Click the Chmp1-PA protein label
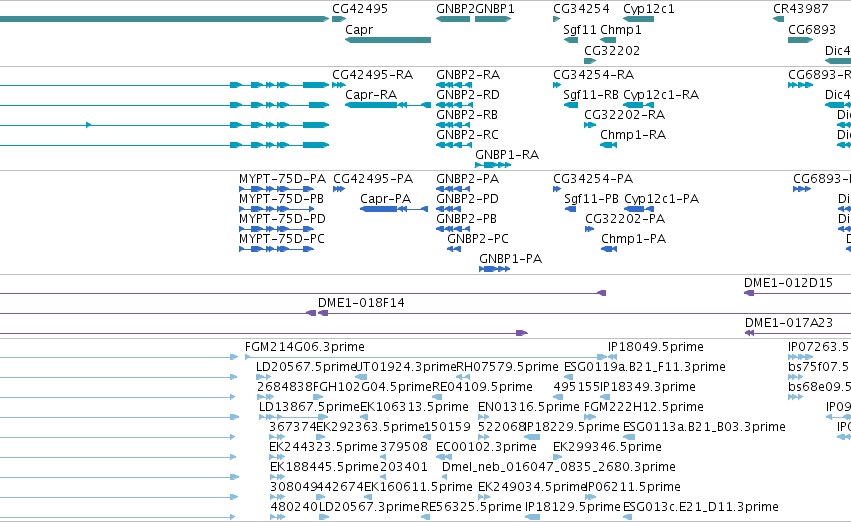This screenshot has height=522, width=851. 633,239
